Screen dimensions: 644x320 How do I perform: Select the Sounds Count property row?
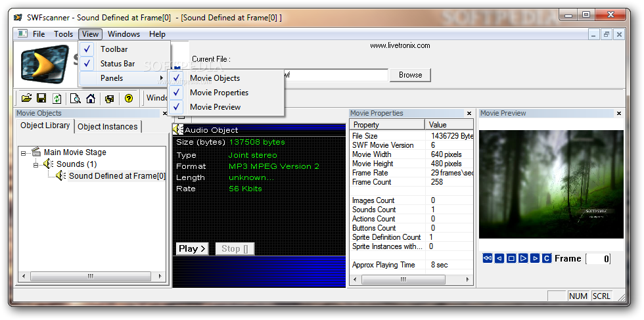pyautogui.click(x=411, y=210)
